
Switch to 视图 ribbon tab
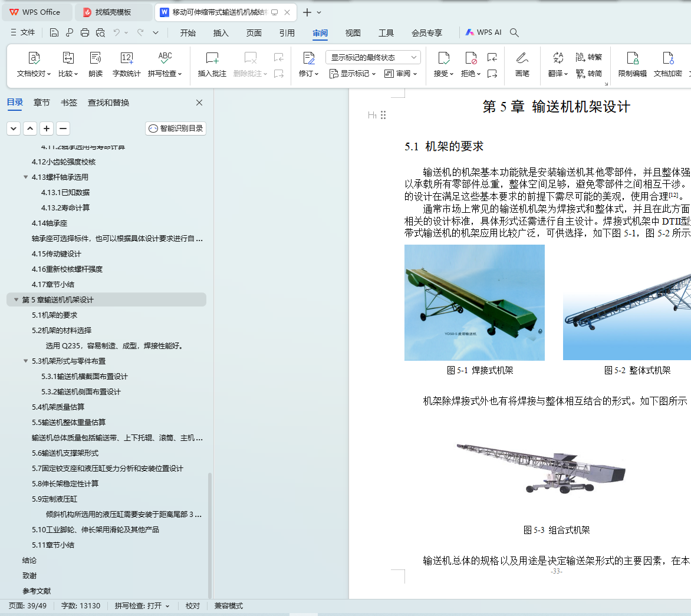coord(353,33)
